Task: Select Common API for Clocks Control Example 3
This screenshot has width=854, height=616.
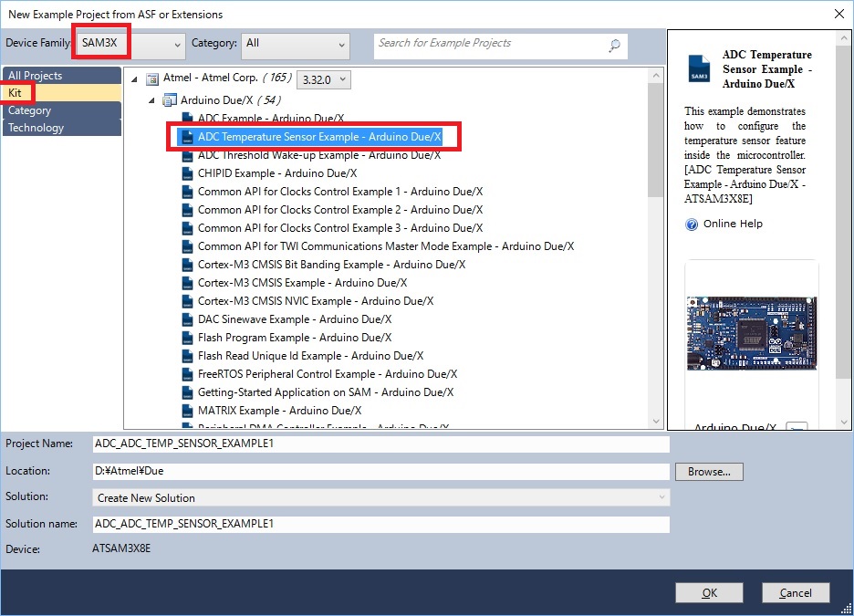Action: (x=339, y=229)
